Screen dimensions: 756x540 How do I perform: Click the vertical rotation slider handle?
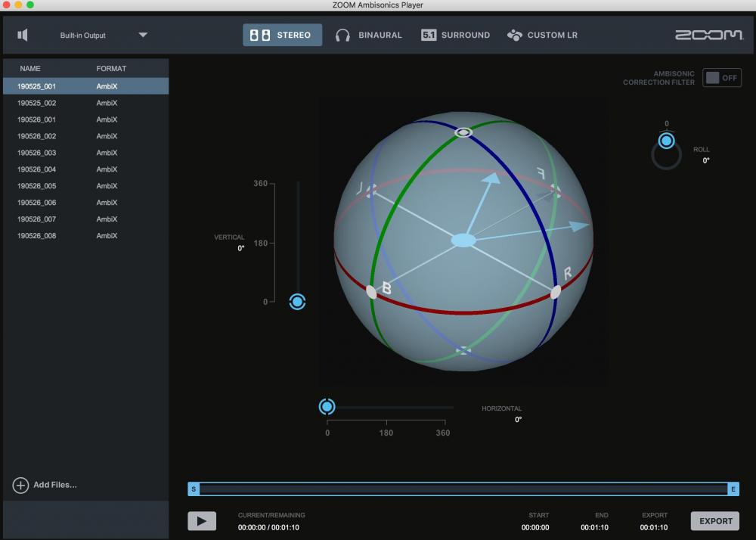pyautogui.click(x=297, y=302)
